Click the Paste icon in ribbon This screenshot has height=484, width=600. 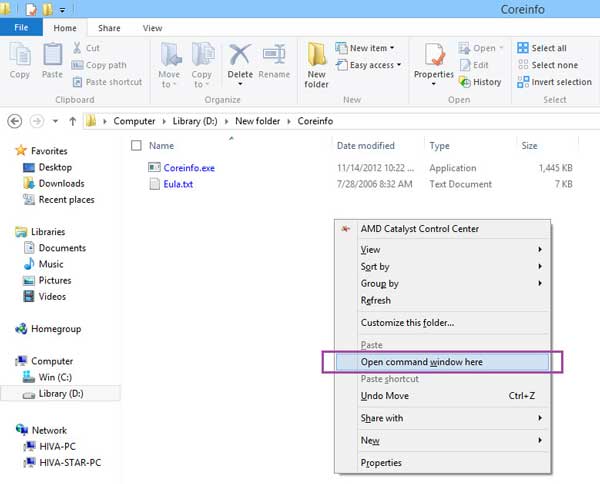(52, 60)
